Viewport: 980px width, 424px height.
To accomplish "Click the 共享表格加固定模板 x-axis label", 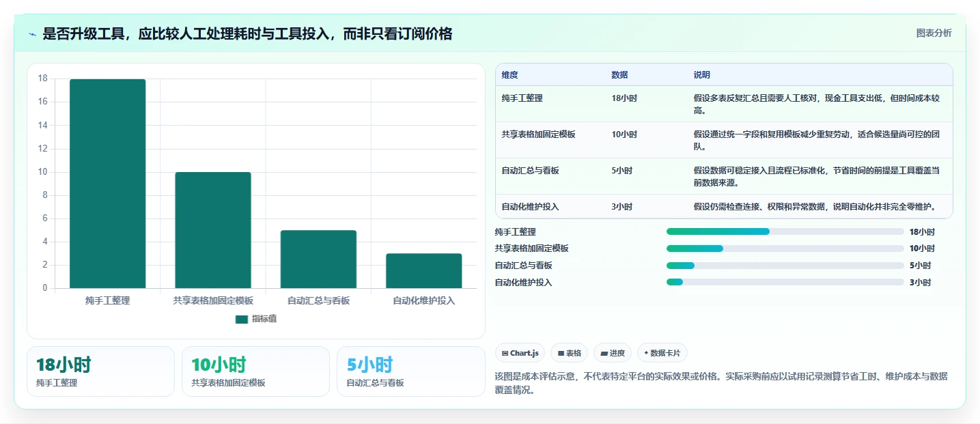I will tap(213, 300).
